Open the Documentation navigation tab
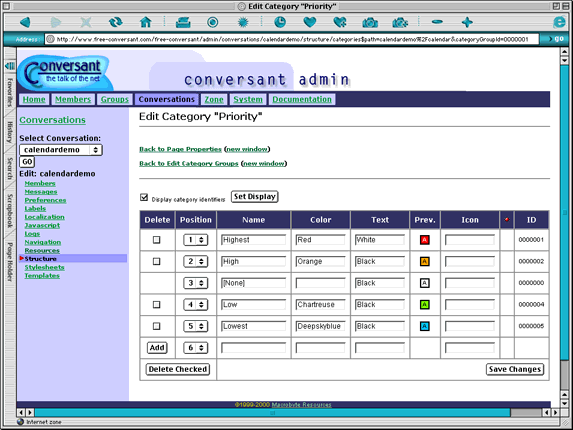This screenshot has height=430, width=573. [x=302, y=99]
